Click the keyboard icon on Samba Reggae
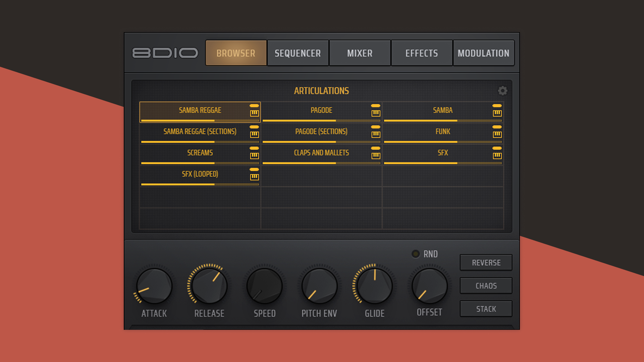The height and width of the screenshot is (362, 644). click(x=254, y=113)
